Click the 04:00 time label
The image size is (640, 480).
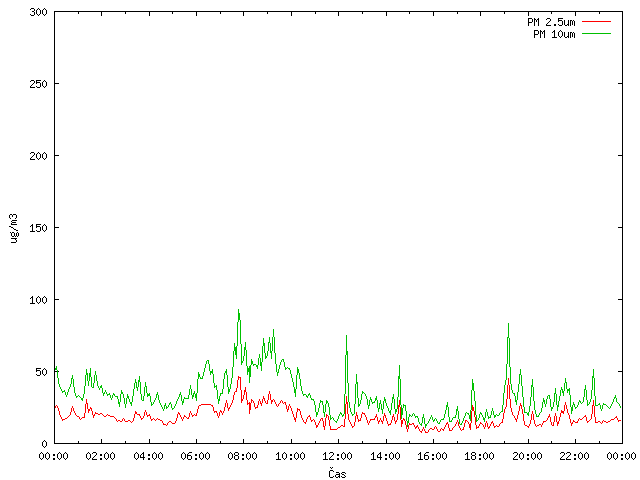click(x=148, y=456)
